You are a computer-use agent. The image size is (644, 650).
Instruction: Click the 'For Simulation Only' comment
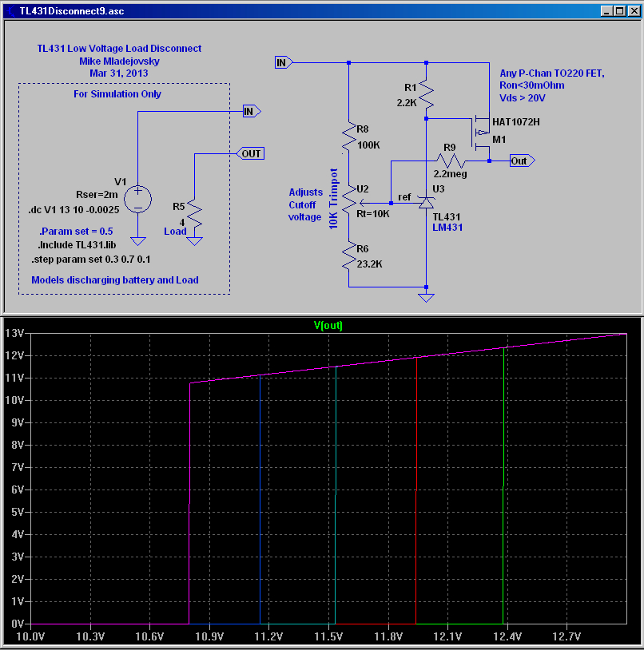pos(117,94)
